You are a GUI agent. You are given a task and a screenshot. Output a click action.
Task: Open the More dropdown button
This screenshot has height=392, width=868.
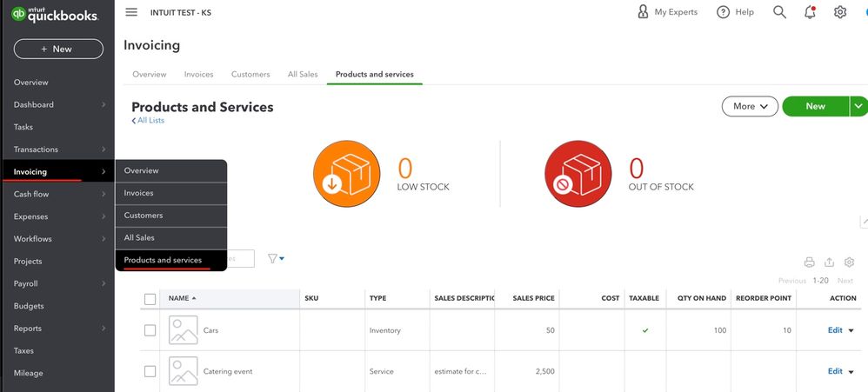pyautogui.click(x=750, y=106)
